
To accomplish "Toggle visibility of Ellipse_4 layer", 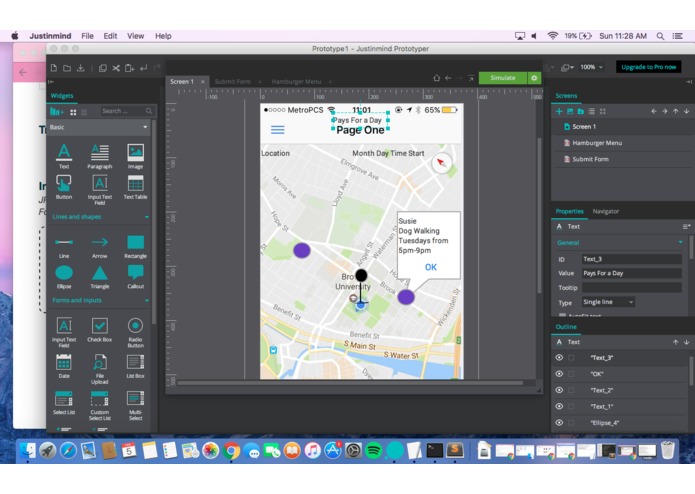I will (559, 423).
